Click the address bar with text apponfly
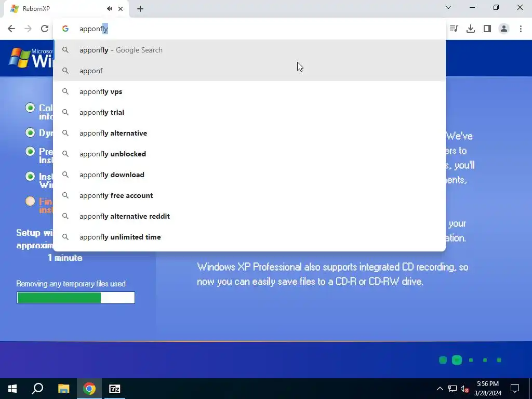 coord(249,29)
